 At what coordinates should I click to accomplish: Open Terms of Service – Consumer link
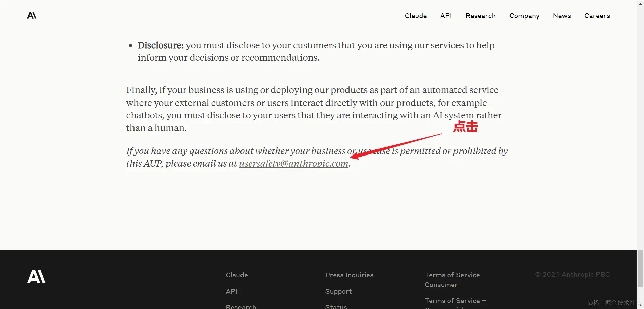[x=455, y=280]
